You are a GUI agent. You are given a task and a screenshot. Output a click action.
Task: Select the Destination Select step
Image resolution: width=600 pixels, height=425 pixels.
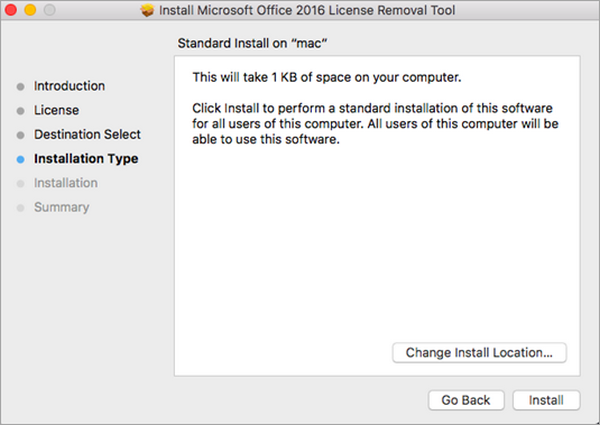(87, 134)
